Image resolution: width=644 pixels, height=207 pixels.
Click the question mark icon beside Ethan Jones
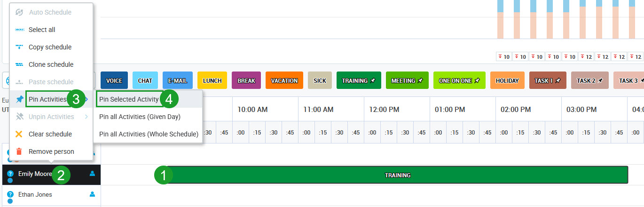10,194
